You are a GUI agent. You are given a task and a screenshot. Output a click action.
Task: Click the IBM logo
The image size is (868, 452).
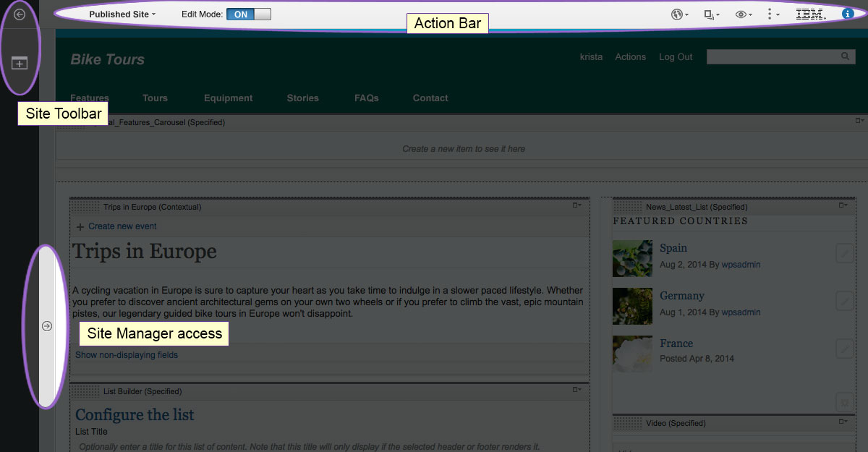[x=810, y=13]
